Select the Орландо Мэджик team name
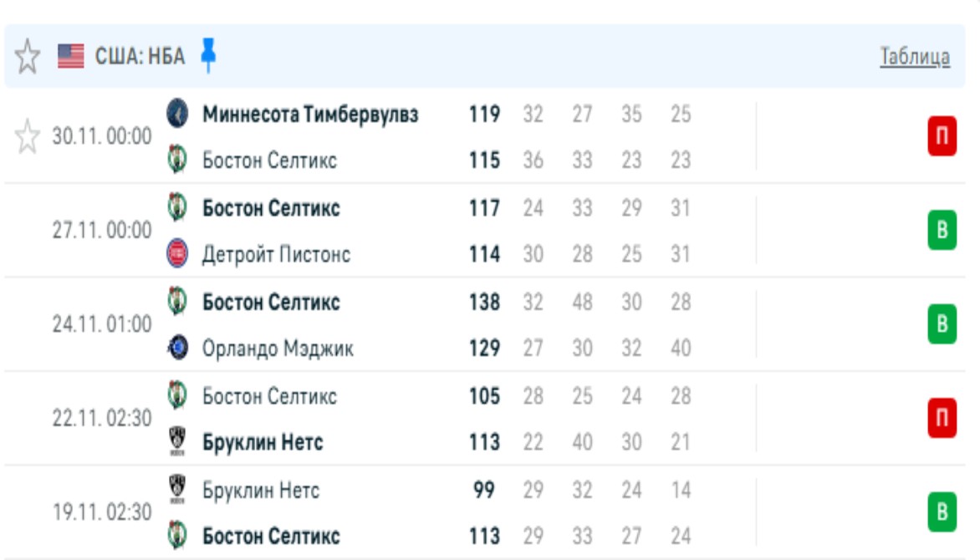Image resolution: width=980 pixels, height=560 pixels. coord(278,349)
